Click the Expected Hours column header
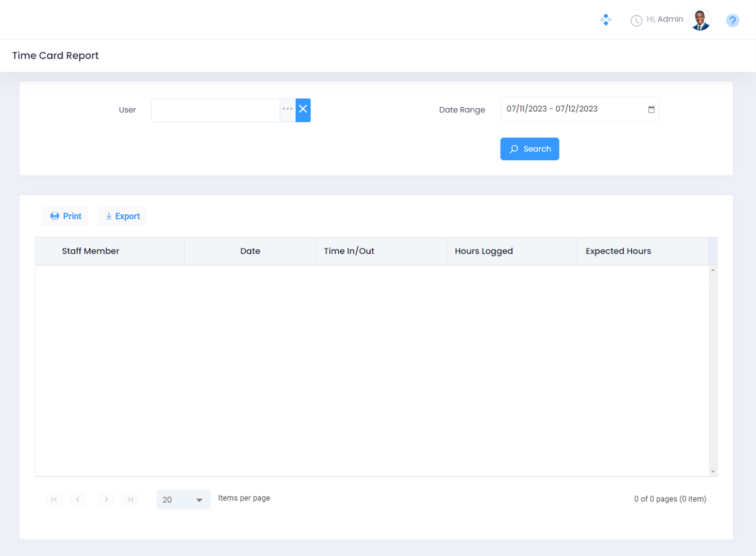Viewport: 756px width, 556px height. point(618,251)
